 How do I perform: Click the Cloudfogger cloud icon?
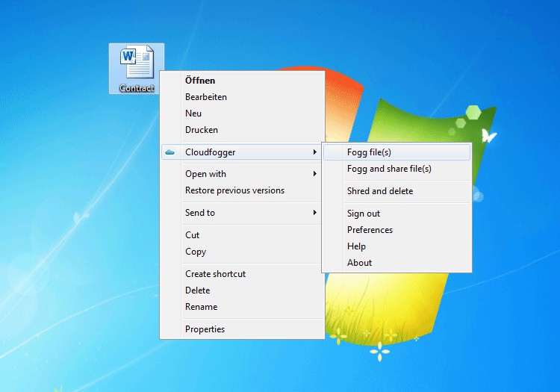(170, 152)
